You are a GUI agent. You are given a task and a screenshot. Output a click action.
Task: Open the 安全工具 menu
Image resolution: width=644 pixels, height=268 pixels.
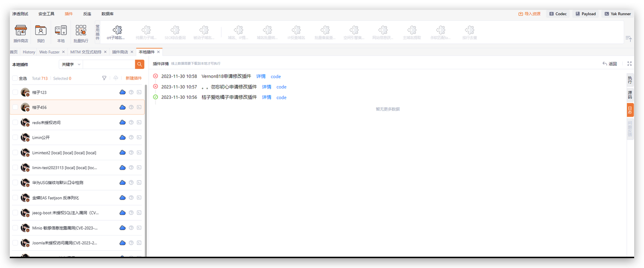point(46,14)
